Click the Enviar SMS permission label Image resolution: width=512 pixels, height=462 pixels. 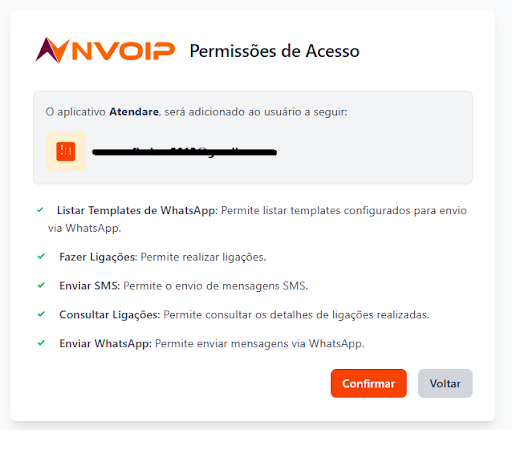click(x=90, y=286)
